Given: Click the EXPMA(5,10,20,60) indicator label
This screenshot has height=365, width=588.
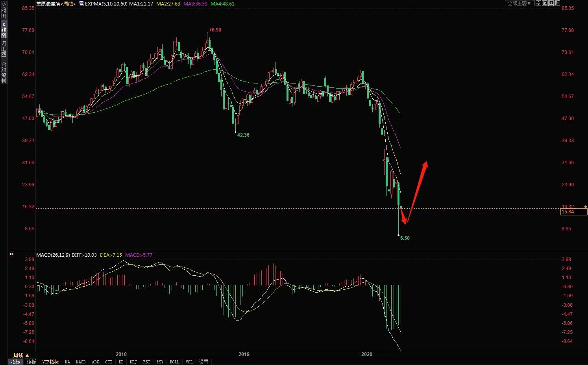Looking at the screenshot, I should click(x=106, y=4).
